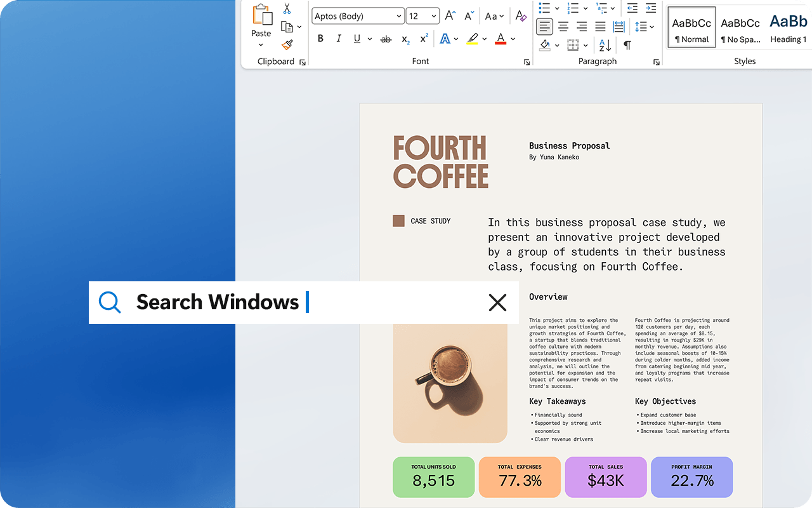Screen dimensions: 812x508
Task: Apply red font color
Action: click(501, 39)
